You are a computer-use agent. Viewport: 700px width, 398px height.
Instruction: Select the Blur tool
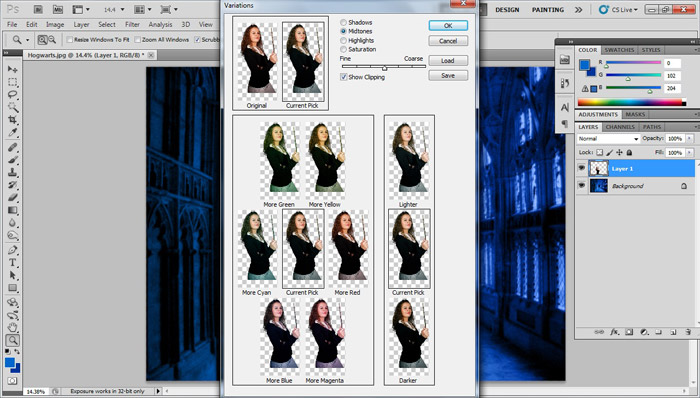point(12,223)
